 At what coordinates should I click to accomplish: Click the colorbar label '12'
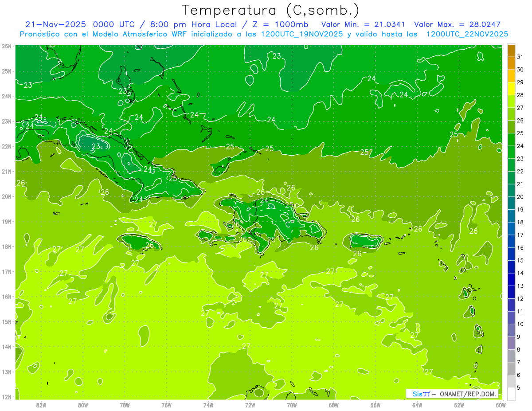point(520,298)
